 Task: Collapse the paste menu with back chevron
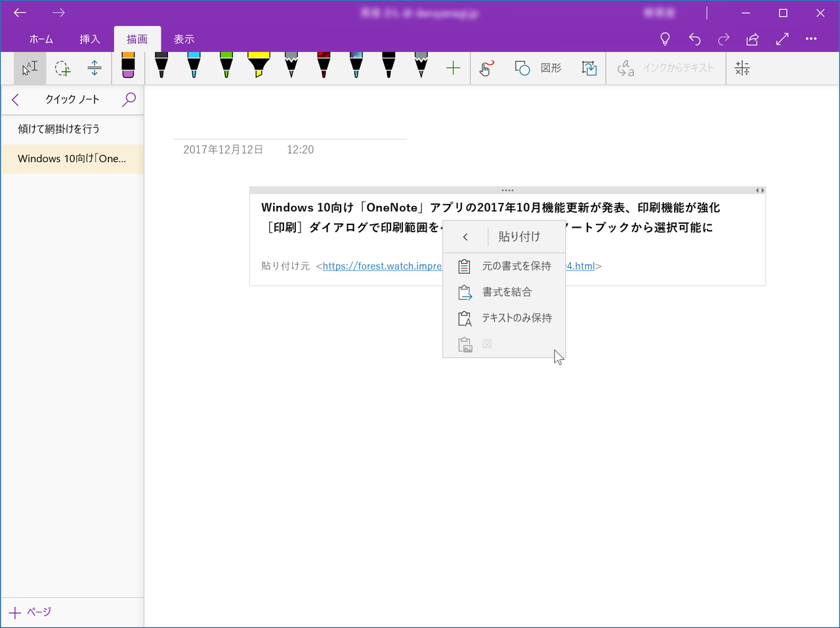[465, 236]
